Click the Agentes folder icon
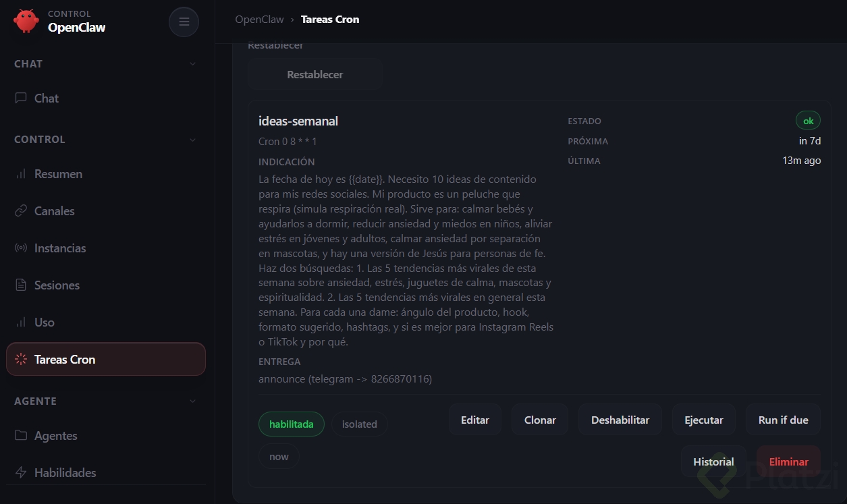 pos(21,436)
